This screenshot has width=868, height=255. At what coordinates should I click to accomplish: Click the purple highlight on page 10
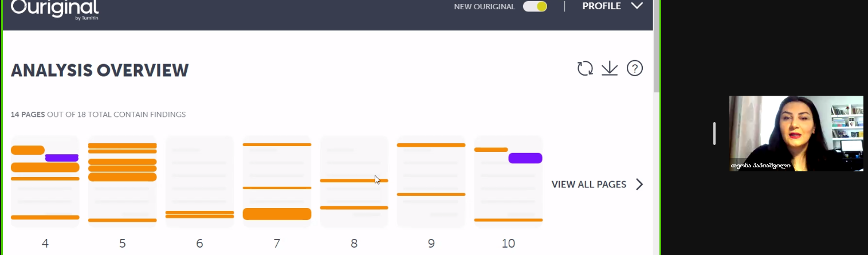tap(525, 158)
